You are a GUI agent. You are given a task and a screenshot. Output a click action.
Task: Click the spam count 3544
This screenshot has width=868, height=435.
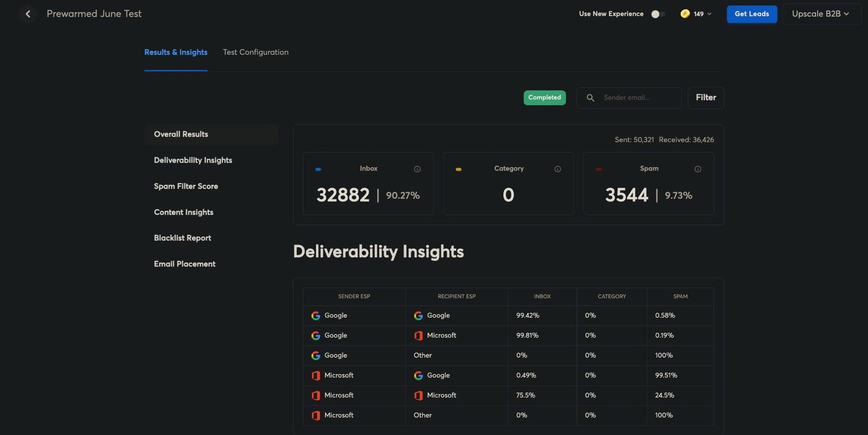pyautogui.click(x=627, y=195)
